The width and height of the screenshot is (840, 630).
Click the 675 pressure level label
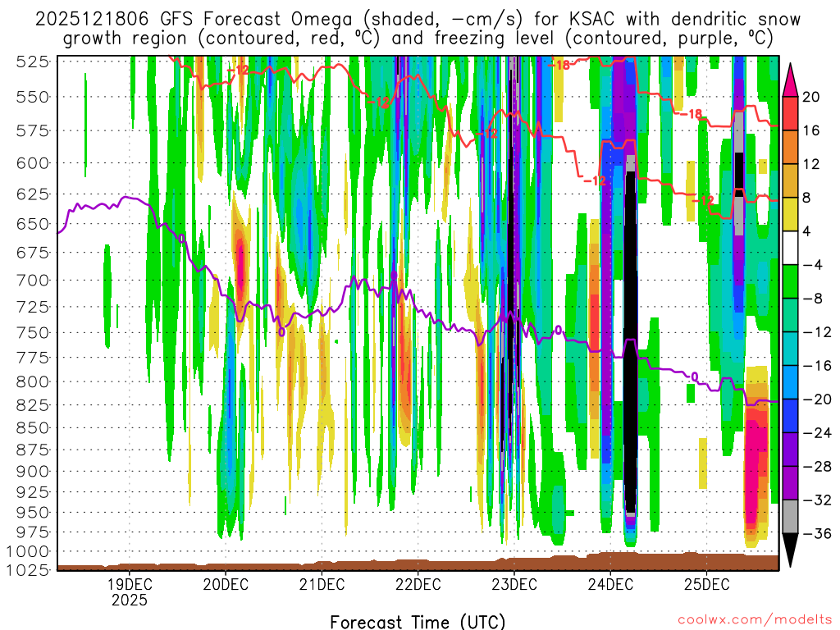coord(33,253)
